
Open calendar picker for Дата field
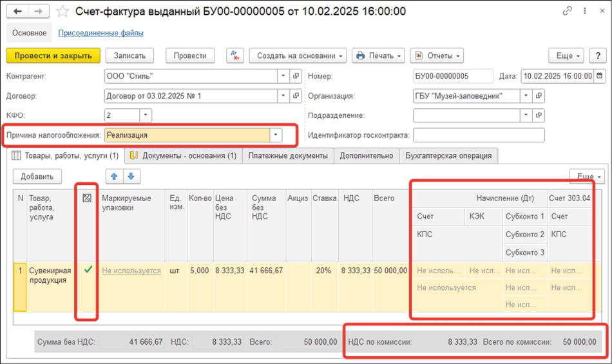coord(600,76)
